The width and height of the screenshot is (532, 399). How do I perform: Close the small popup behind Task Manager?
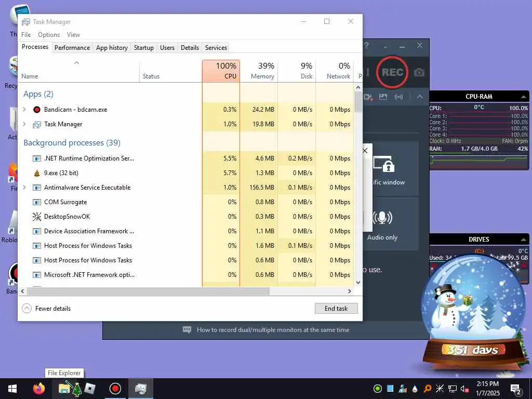365,150
